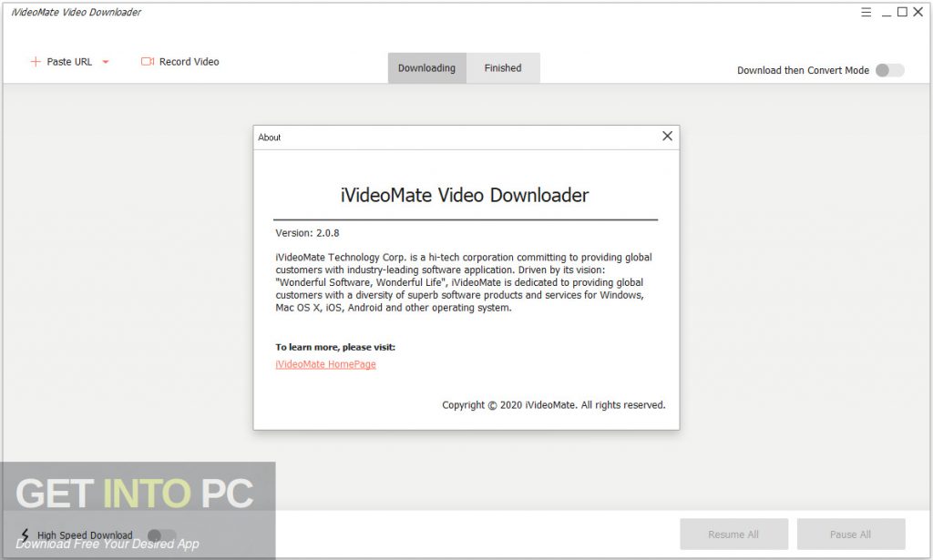Click the Download then Convert Mode label
933x560 pixels.
pyautogui.click(x=803, y=70)
